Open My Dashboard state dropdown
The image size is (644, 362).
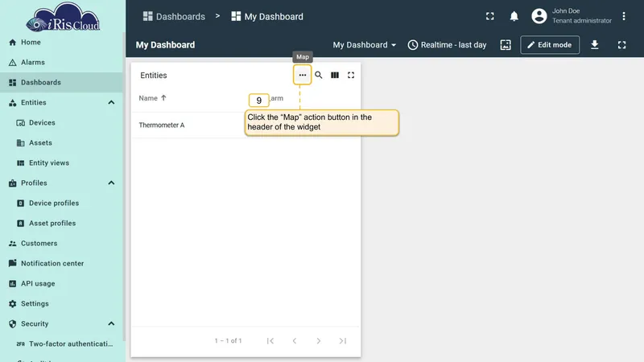coord(365,45)
